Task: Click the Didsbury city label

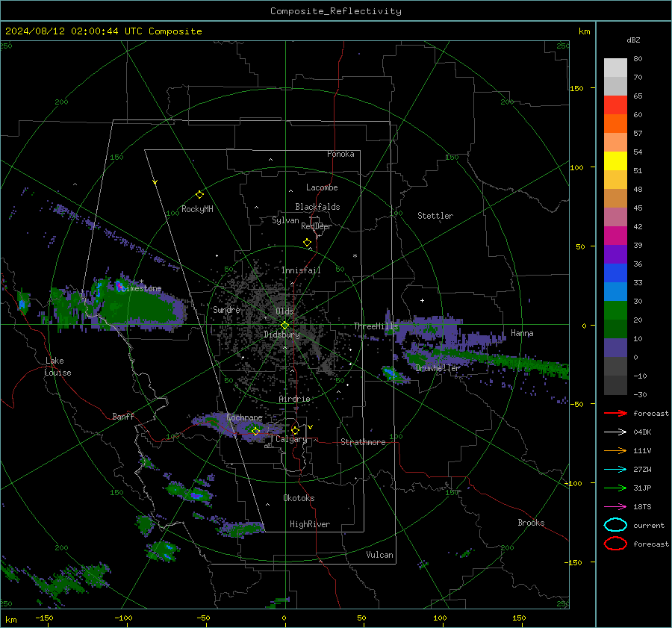Action: pos(281,335)
